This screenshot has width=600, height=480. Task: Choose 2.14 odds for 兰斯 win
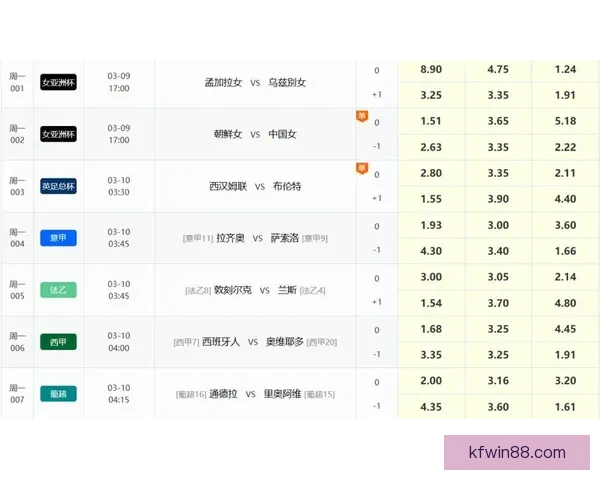(x=565, y=277)
